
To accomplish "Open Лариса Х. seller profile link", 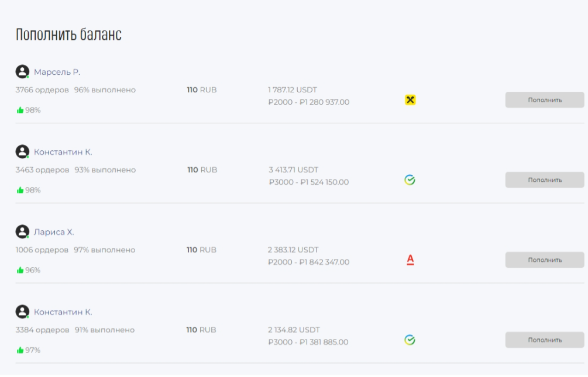I will (54, 232).
